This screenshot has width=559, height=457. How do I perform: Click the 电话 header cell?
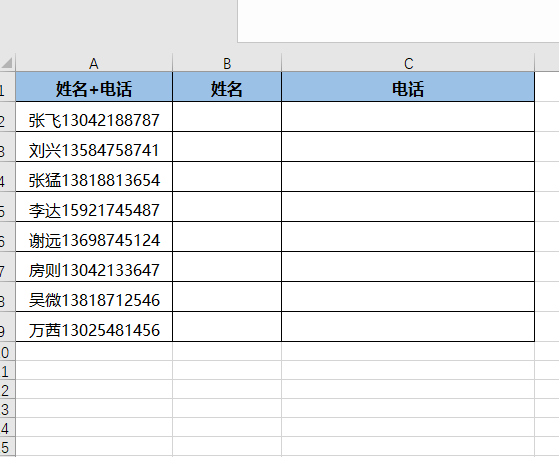tap(408, 87)
